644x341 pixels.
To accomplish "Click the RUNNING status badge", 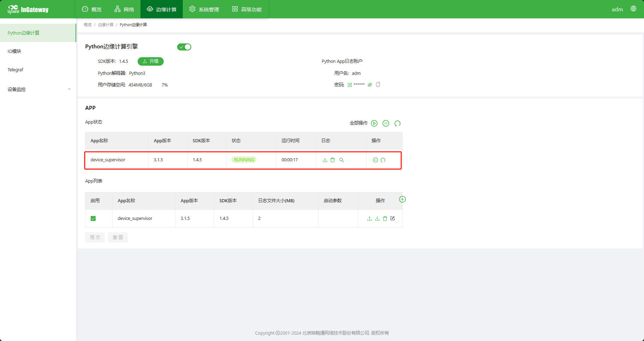I will pos(244,160).
